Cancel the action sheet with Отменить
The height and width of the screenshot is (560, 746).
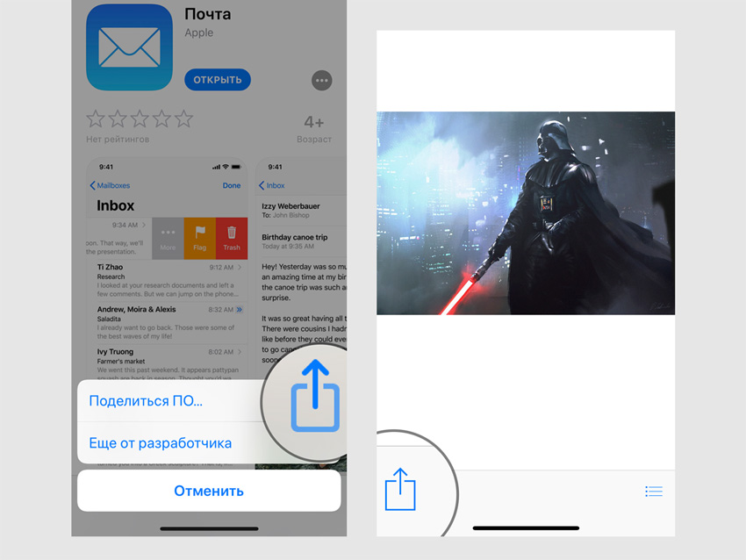(x=209, y=491)
